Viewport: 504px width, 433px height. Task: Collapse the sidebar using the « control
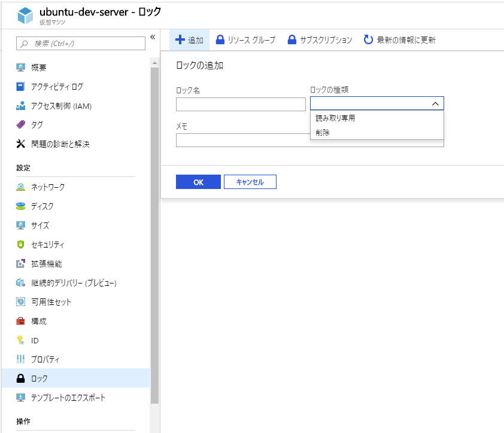tap(153, 36)
